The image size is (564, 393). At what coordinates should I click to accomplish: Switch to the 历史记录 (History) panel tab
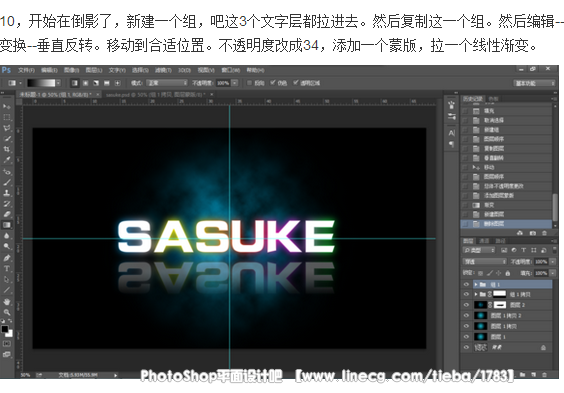(x=472, y=99)
